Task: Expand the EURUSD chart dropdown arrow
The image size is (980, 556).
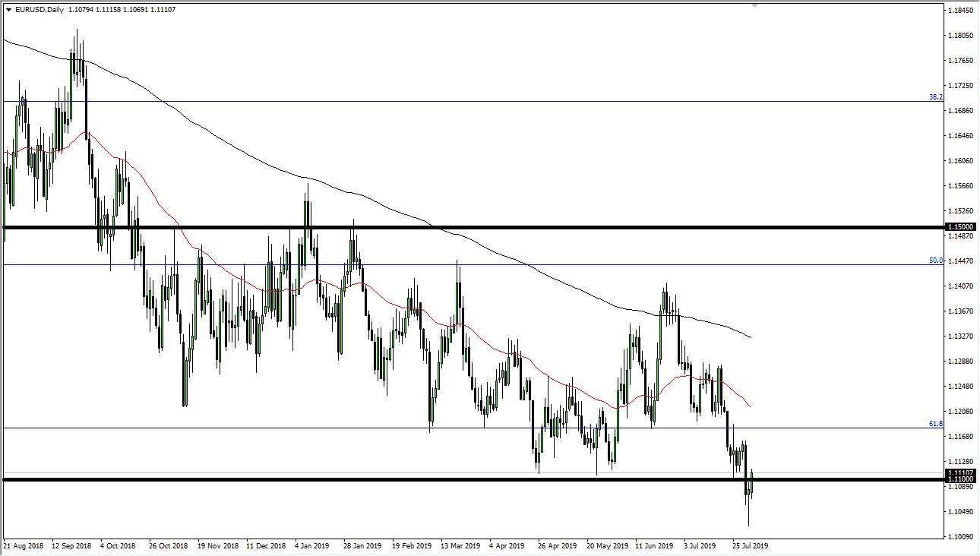Action: [x=9, y=9]
